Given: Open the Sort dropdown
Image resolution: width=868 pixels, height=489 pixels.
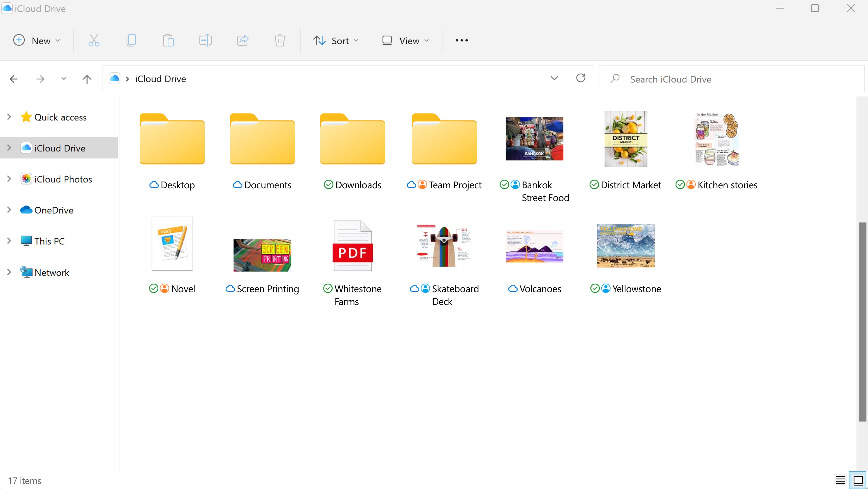Looking at the screenshot, I should tap(336, 40).
